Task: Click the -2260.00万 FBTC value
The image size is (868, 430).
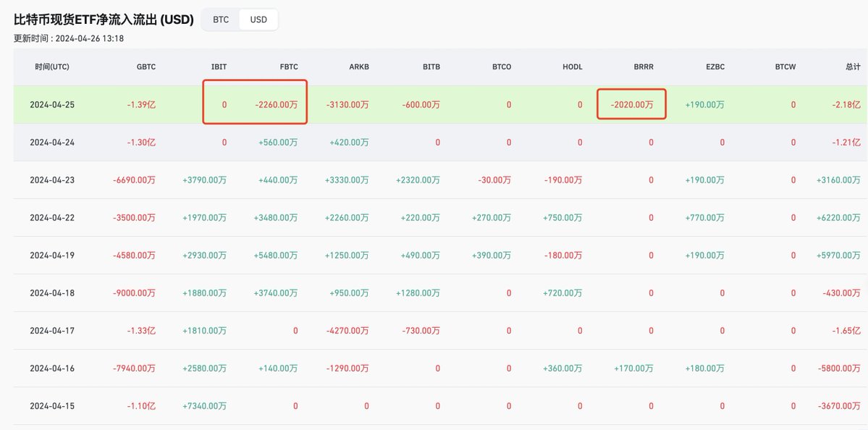Action: (x=277, y=105)
